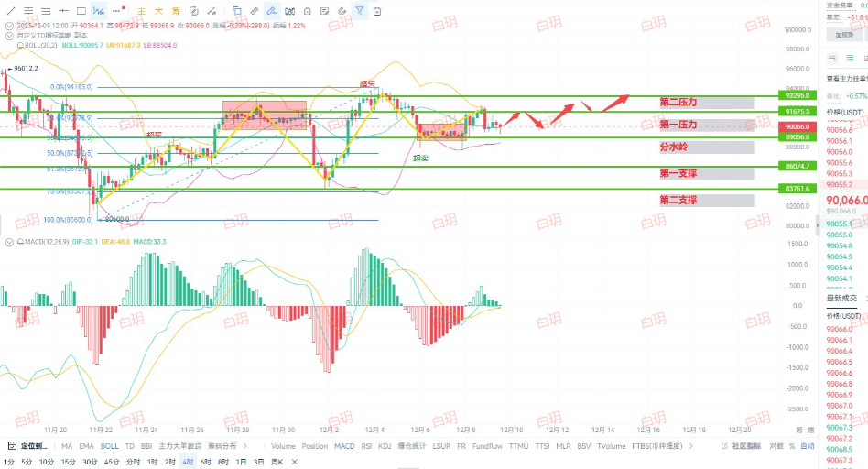Click the line-with-lock drawing icon
This screenshot has width=868, height=469.
click(x=212, y=11)
